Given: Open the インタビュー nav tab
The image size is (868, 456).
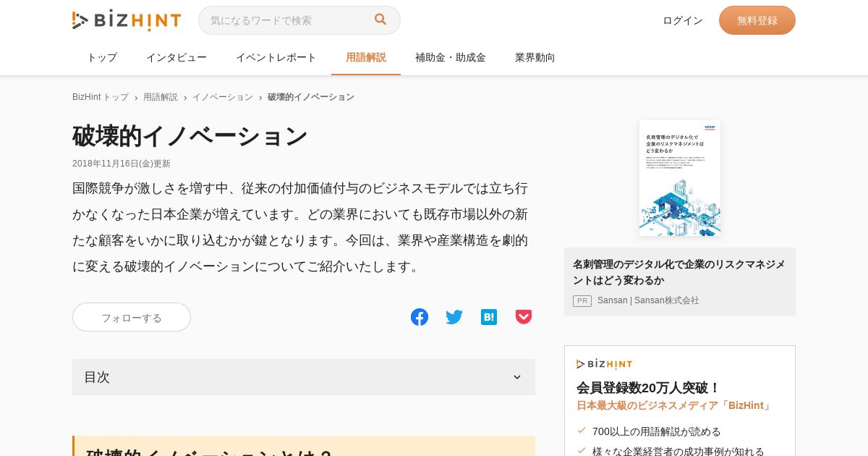Looking at the screenshot, I should click(176, 57).
